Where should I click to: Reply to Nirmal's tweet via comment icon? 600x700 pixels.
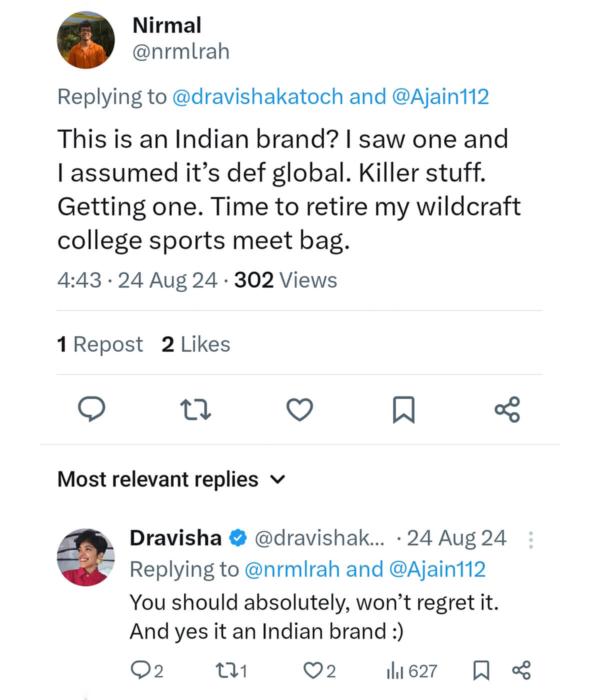pos(91,409)
